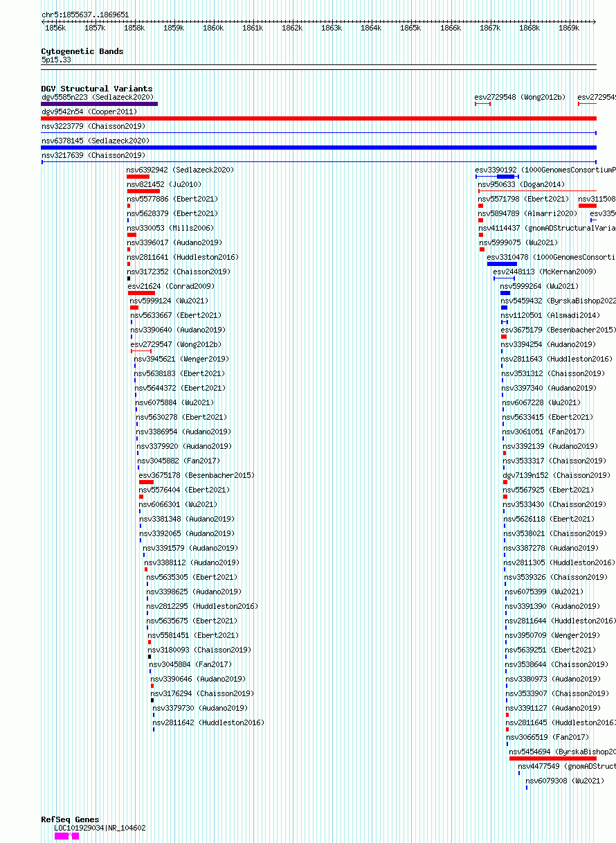Open the DGV Structural Variants track title
This screenshot has width=616, height=843.
97,89
